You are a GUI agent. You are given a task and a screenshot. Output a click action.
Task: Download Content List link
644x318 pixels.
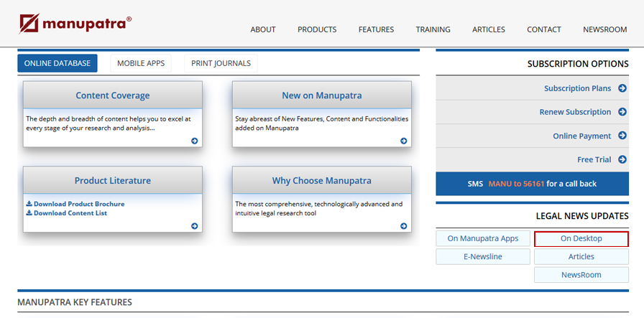tap(70, 212)
